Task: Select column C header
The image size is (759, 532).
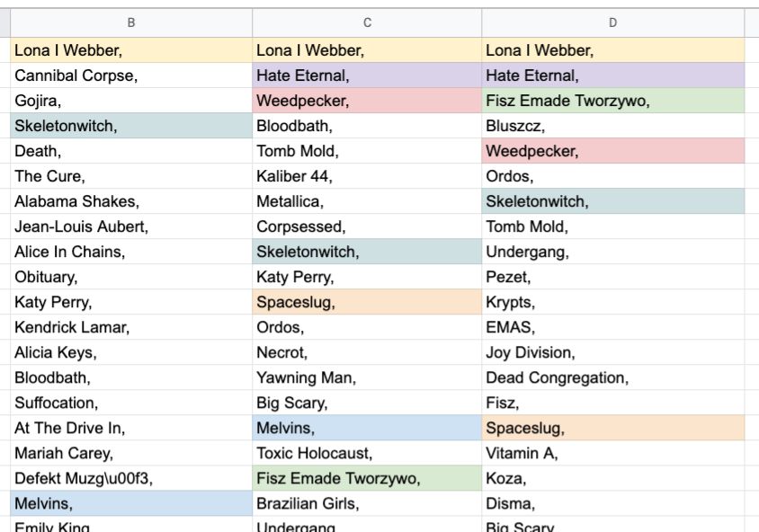Action: pyautogui.click(x=367, y=22)
